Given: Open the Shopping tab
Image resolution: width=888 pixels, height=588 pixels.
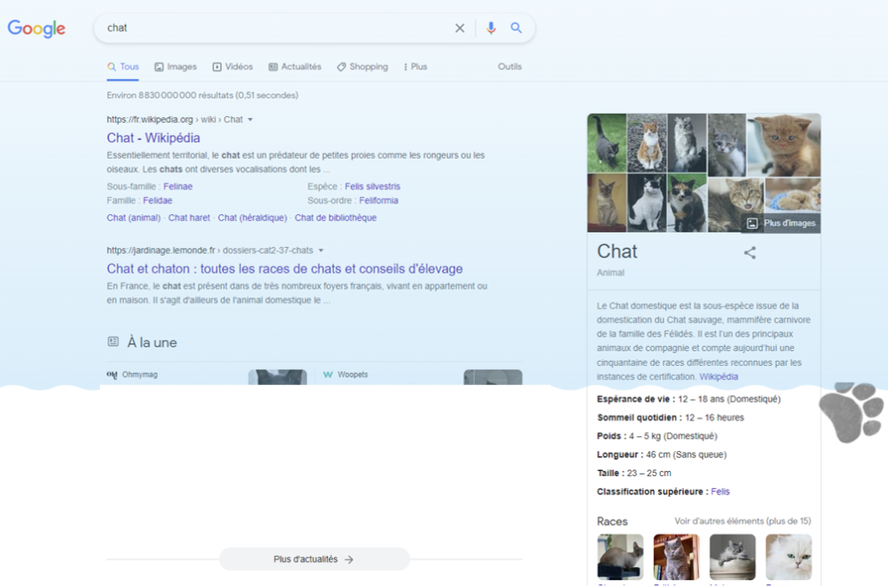Looking at the screenshot, I should point(362,67).
